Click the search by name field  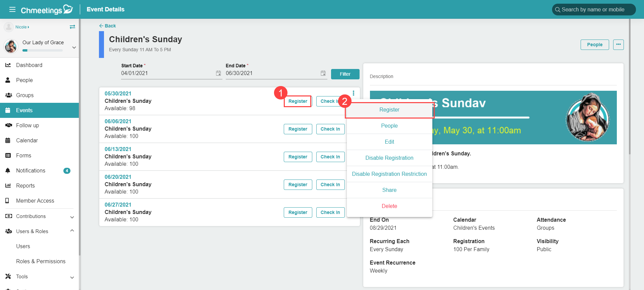594,9
